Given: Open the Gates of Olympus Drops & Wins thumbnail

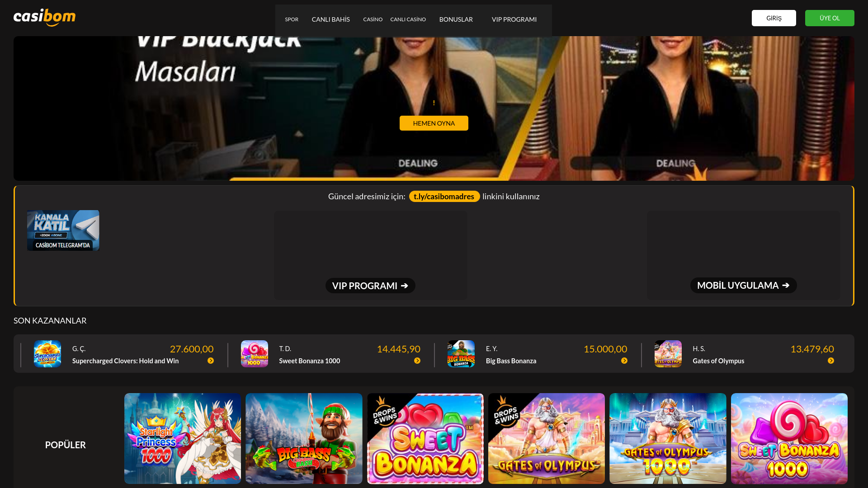Looking at the screenshot, I should click(x=546, y=438).
